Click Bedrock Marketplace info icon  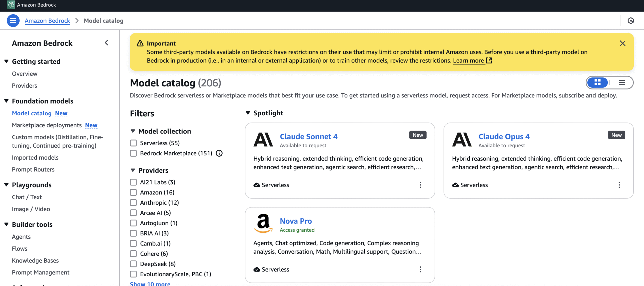click(219, 153)
